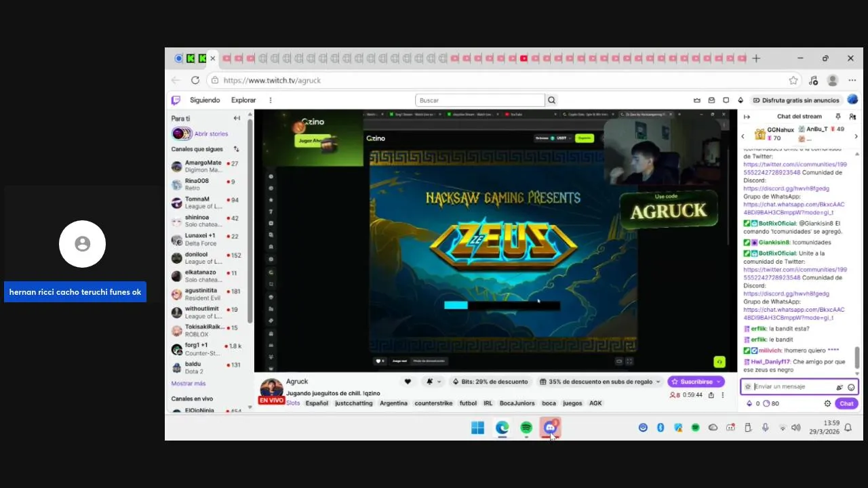Open the Get Bits gem icon

coord(741,100)
